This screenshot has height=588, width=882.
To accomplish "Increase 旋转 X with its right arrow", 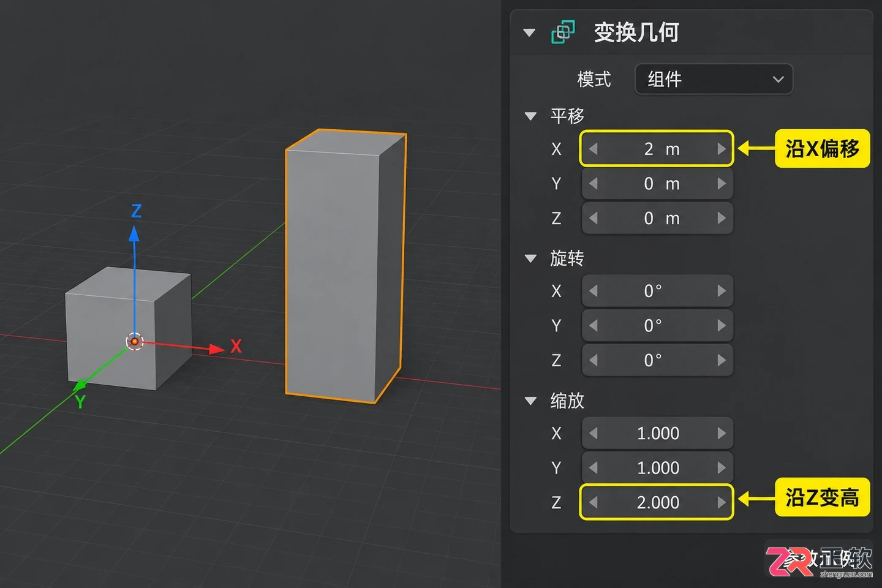I will click(x=722, y=291).
